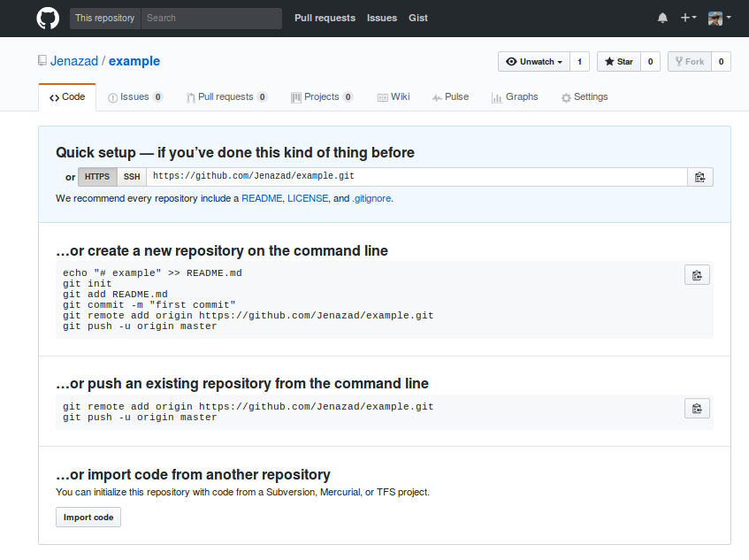Open the GitHub Octocat home logo
Image resolution: width=749 pixels, height=560 pixels.
(x=48, y=19)
